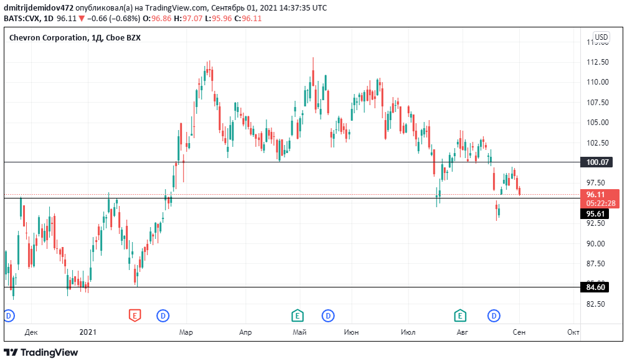This screenshot has width=627, height=364.
Task: Click the Авг label on the time axis
Action: [x=462, y=332]
